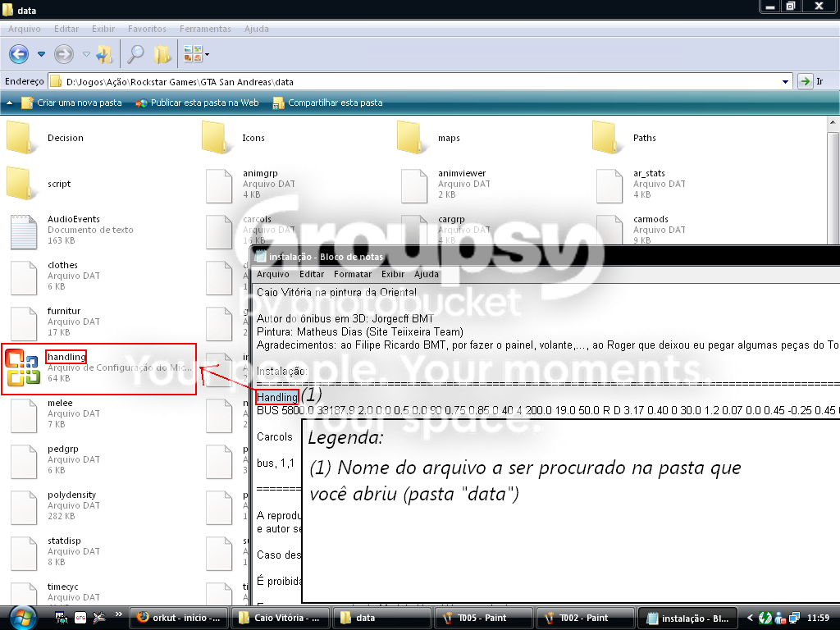Collapse the folder tasks bar arrow
The image size is (840, 630).
click(9, 103)
